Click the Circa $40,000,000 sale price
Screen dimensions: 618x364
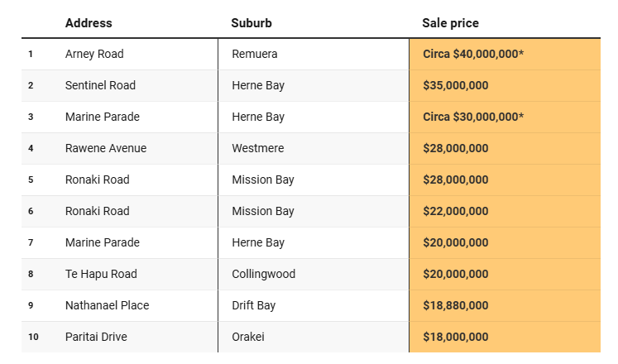(473, 54)
